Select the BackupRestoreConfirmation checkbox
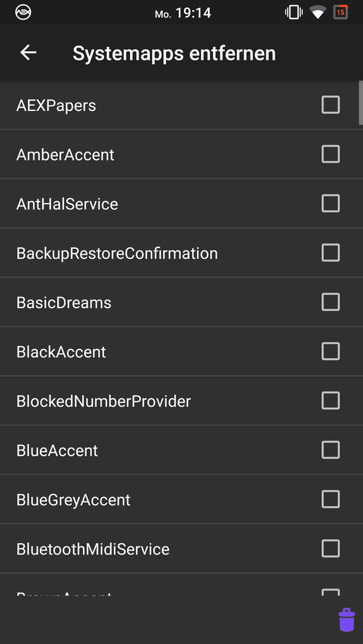 coord(331,253)
